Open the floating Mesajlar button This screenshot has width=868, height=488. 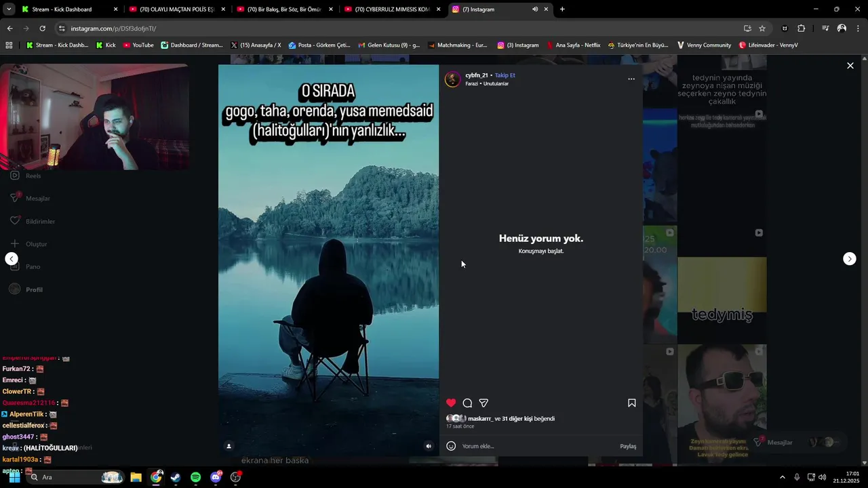[773, 442]
